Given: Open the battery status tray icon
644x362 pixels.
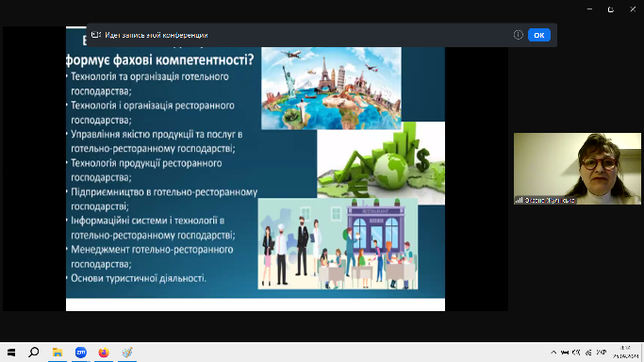Looking at the screenshot, I should (565, 353).
